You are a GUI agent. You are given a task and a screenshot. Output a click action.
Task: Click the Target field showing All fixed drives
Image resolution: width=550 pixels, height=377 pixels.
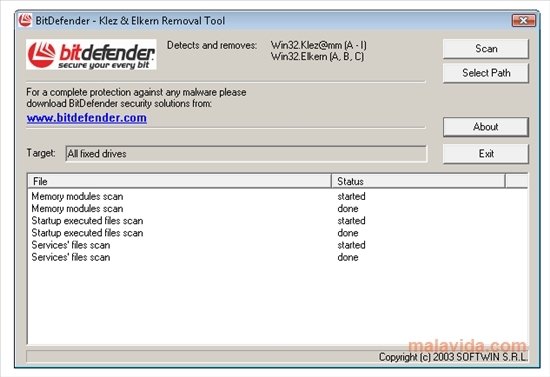(246, 154)
